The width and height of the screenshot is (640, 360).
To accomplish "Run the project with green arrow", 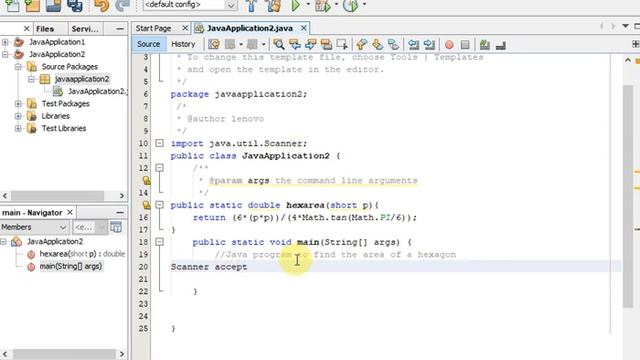I will [296, 5].
